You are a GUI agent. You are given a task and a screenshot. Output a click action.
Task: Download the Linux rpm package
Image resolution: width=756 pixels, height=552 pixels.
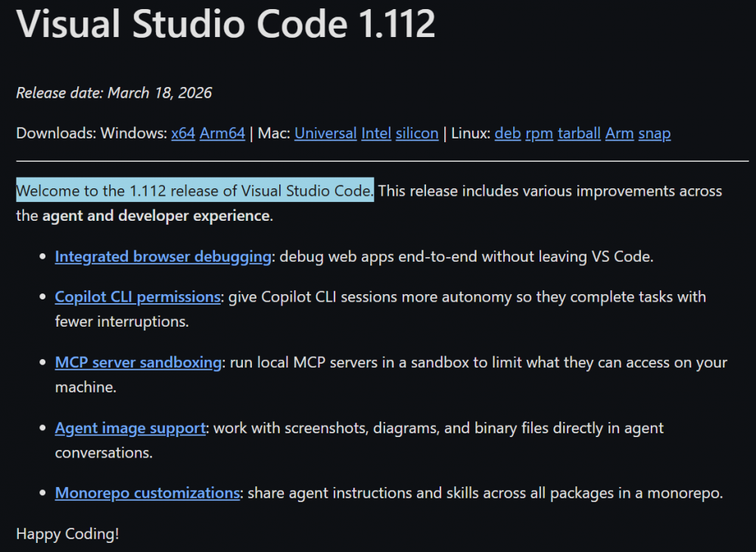pos(540,134)
